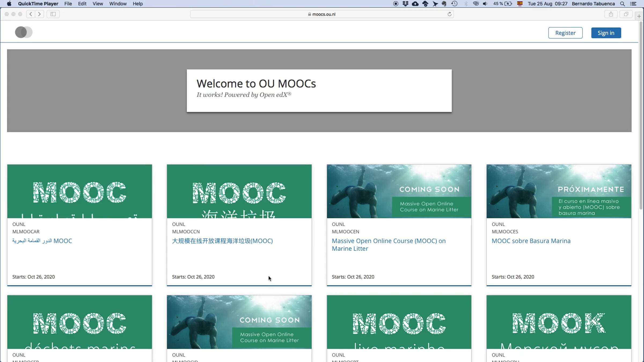644x362 pixels.
Task: Click the paper plane menu bar icon
Action: point(435,4)
